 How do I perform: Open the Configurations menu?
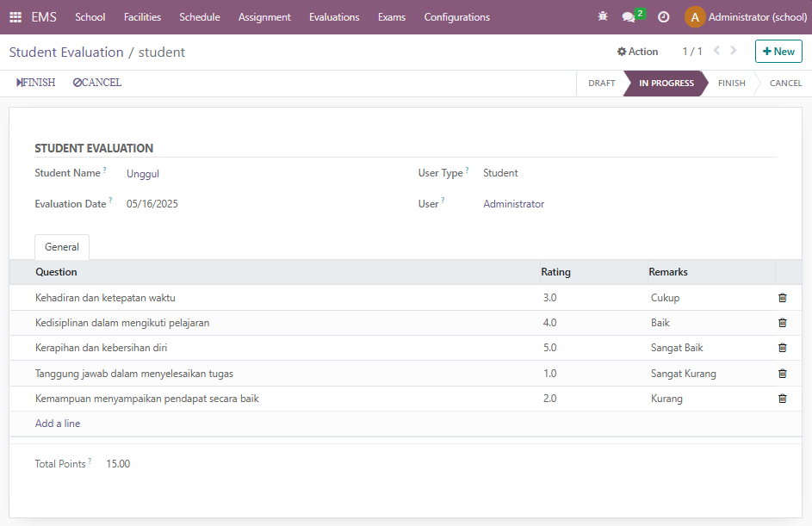(456, 17)
